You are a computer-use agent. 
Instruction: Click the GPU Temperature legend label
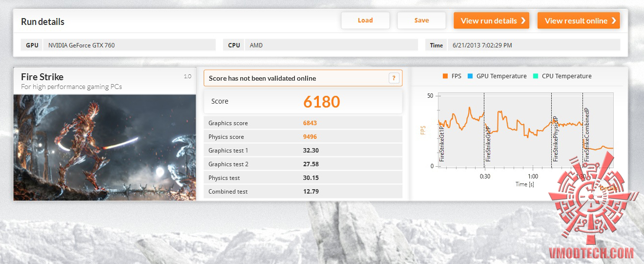(501, 76)
